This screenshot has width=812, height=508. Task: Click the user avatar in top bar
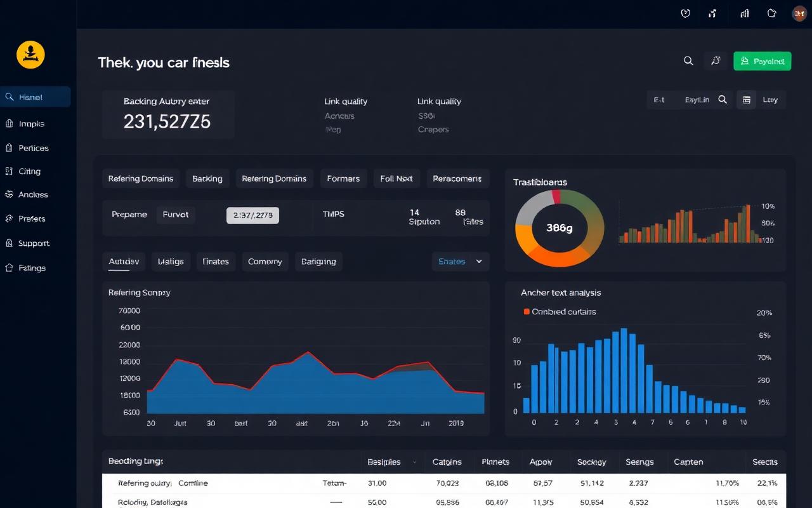click(799, 13)
